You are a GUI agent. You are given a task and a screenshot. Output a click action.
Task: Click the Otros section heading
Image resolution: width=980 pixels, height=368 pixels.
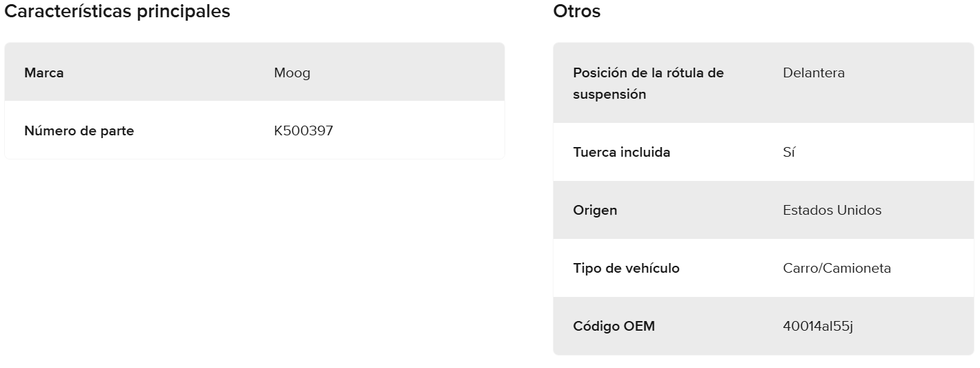[576, 12]
